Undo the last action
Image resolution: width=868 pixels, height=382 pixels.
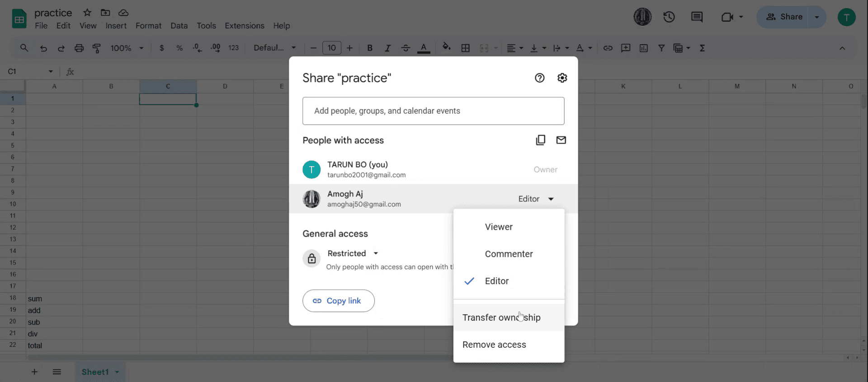[43, 48]
